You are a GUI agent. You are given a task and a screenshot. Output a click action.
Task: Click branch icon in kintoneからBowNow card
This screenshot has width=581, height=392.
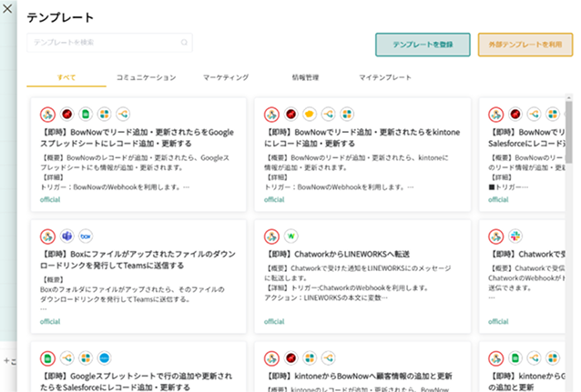[x=329, y=358]
